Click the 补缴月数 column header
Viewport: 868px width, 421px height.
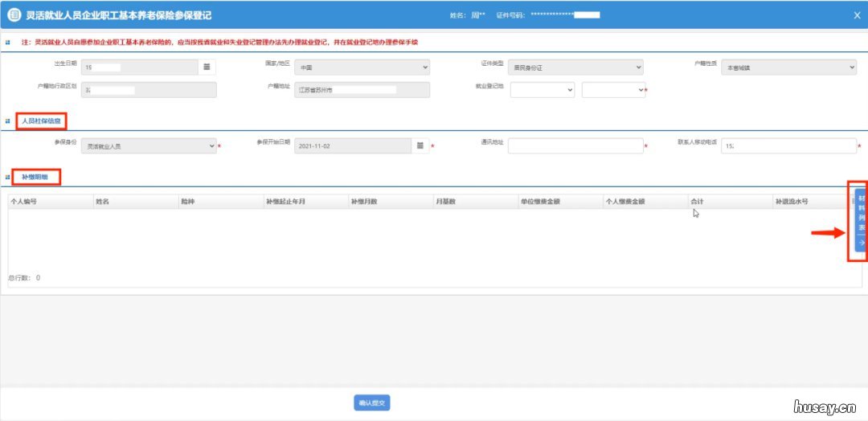coord(390,202)
